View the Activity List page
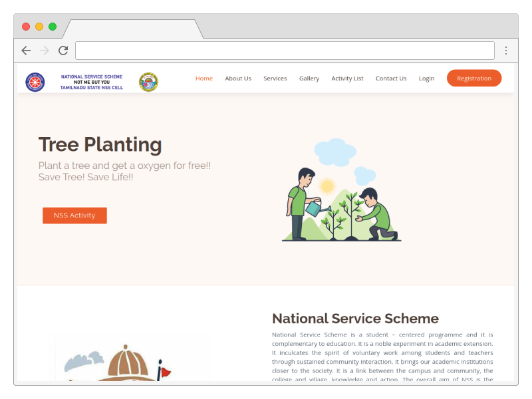The width and height of the screenshot is (532, 399). click(x=347, y=78)
